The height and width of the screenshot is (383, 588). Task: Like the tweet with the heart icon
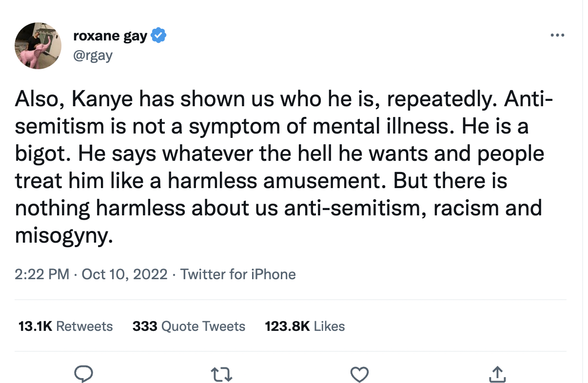click(x=359, y=374)
